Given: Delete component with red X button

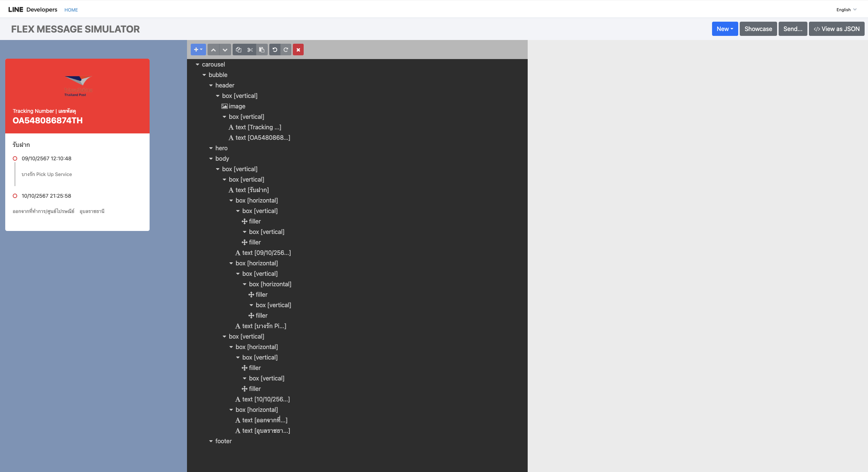Looking at the screenshot, I should (x=298, y=50).
